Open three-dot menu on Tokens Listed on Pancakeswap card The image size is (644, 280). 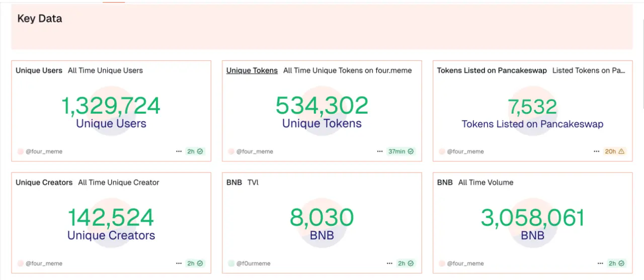[x=597, y=151]
